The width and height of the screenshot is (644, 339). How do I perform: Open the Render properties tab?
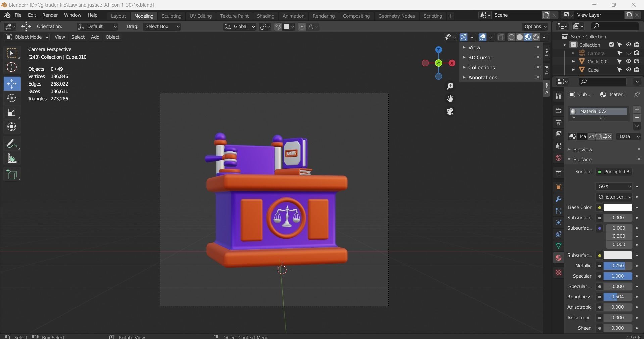point(558,111)
